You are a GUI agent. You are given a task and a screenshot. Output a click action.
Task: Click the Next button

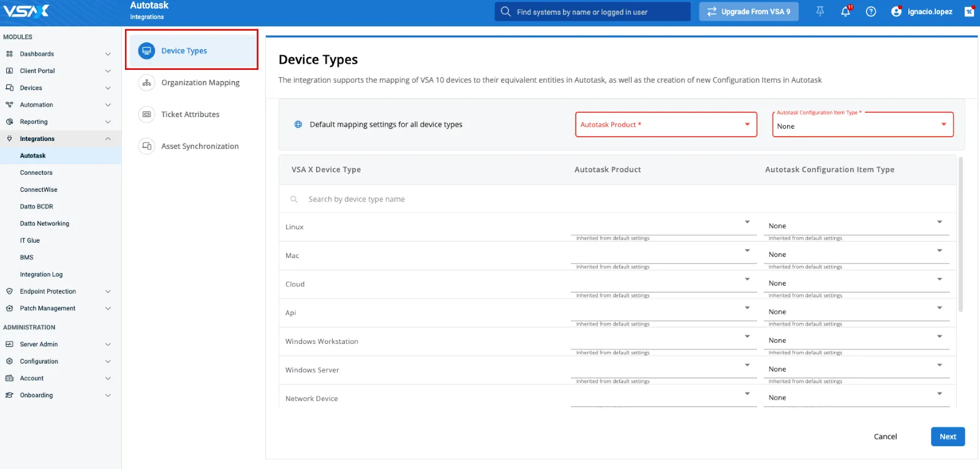(x=948, y=437)
